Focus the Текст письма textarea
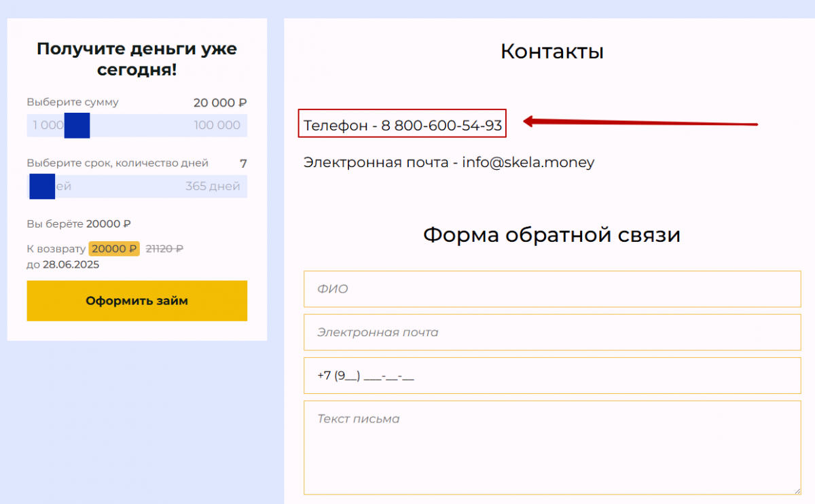The image size is (815, 504). [x=552, y=448]
